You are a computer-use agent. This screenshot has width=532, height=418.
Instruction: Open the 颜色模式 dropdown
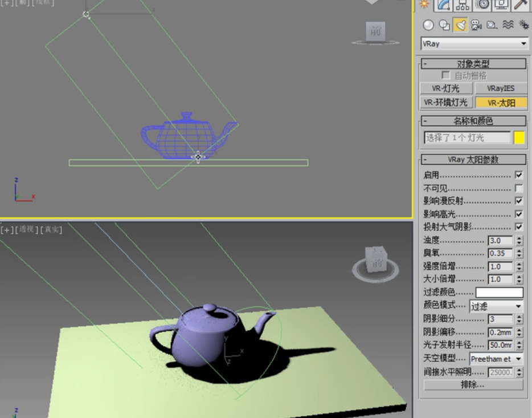click(x=496, y=306)
